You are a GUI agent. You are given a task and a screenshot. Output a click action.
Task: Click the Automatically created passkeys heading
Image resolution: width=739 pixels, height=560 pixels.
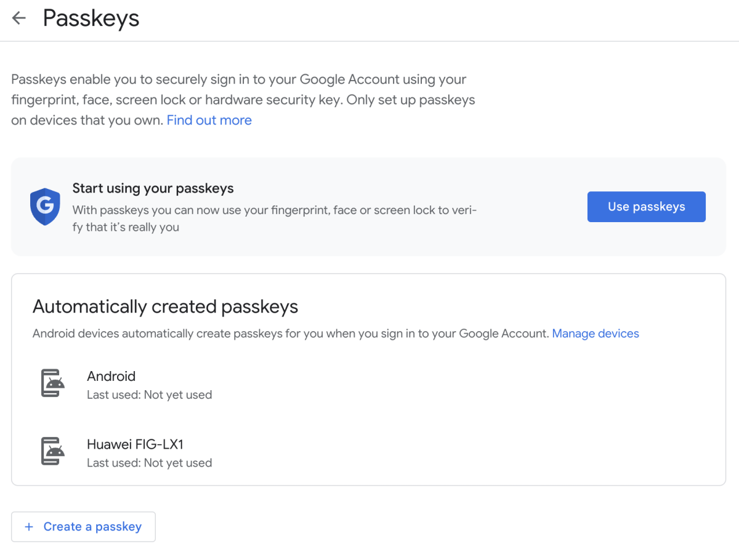coord(165,306)
